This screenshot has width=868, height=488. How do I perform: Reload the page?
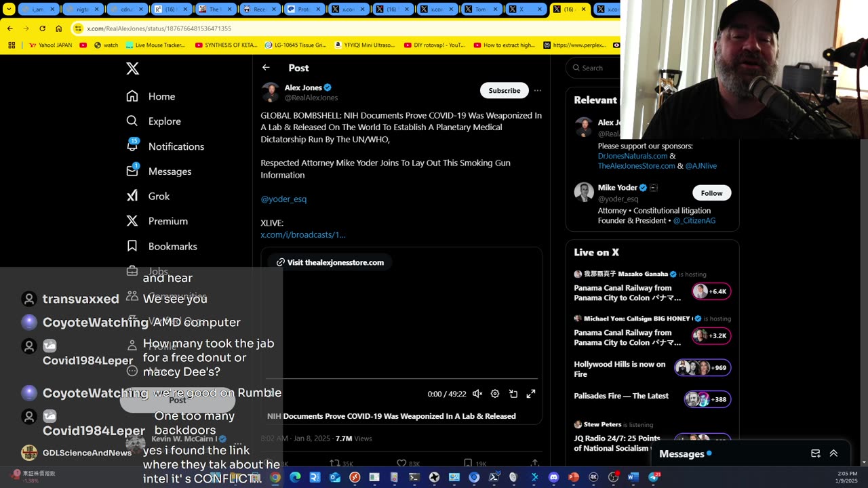(42, 28)
